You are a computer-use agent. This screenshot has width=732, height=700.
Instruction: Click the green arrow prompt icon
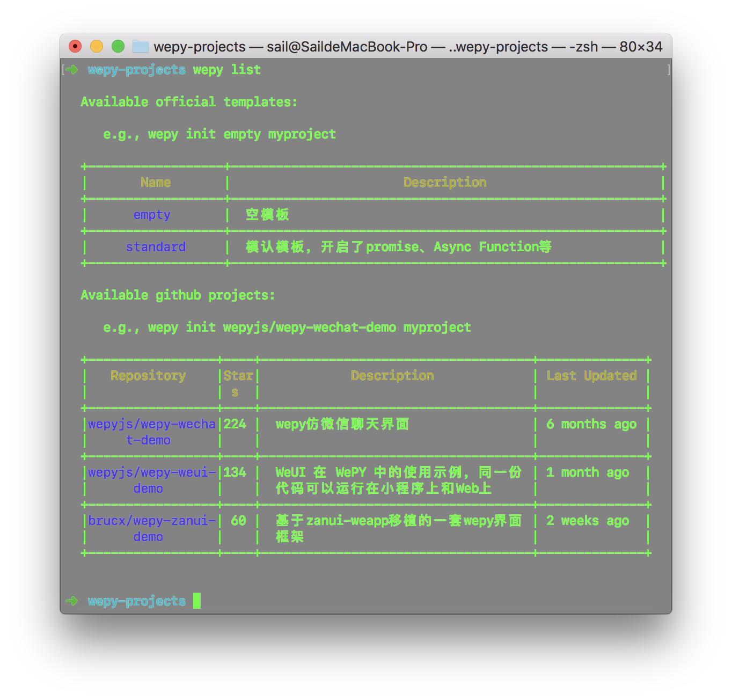(x=71, y=69)
